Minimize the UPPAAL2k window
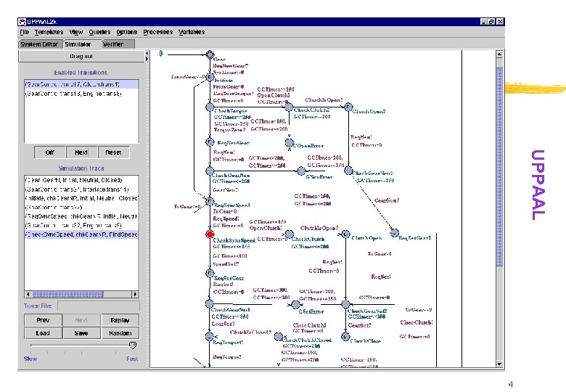This screenshot has width=566, height=392. (x=484, y=22)
